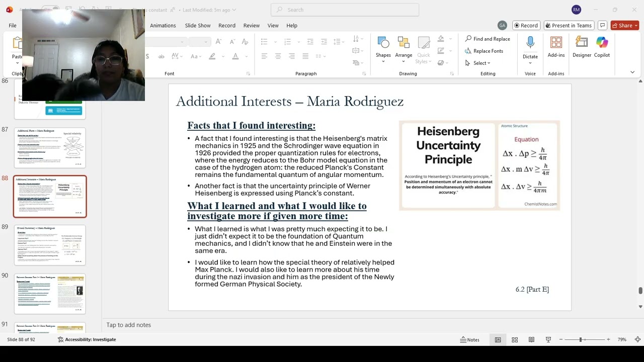
Task: Open the Last Modified dropdown in title bar
Action: point(209,10)
